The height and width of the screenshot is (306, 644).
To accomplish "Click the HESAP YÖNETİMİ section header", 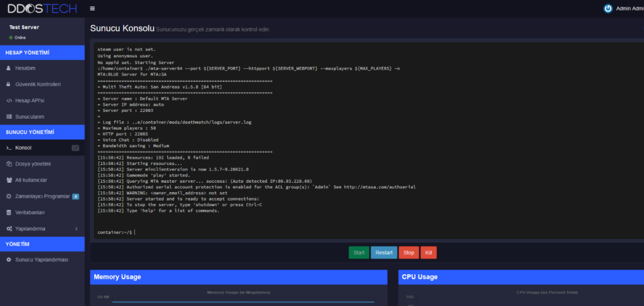I will [42, 53].
